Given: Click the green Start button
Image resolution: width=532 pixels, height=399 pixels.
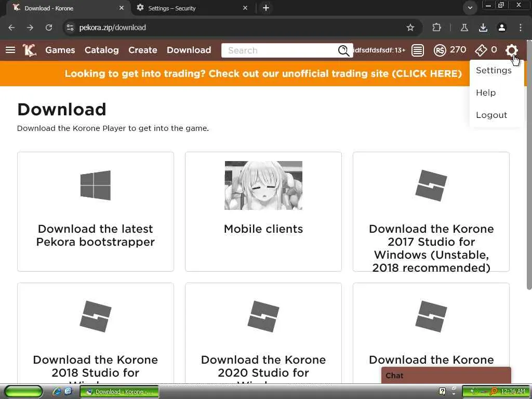Looking at the screenshot, I should pos(23,392).
